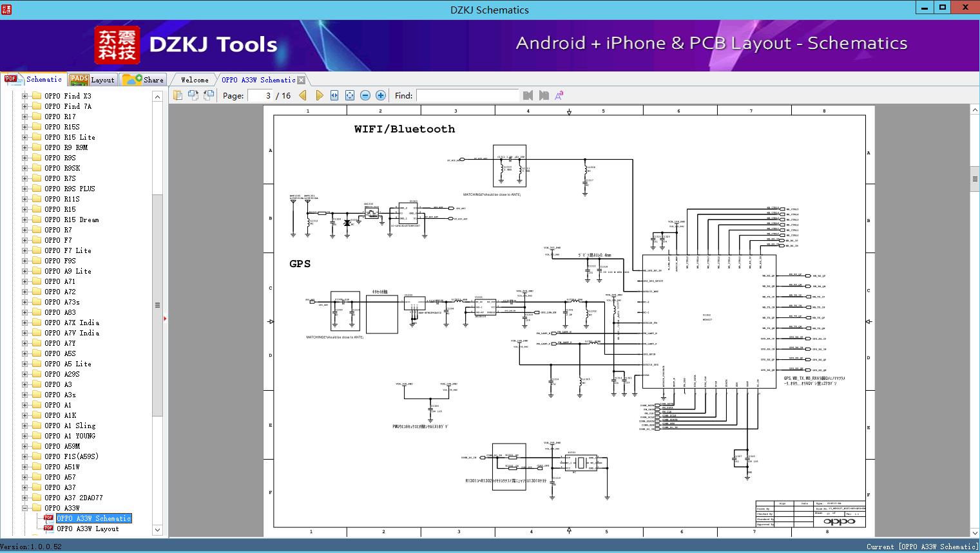Expand the OPPO F1S(A59S) folder
This screenshot has width=980, height=553.
(24, 456)
